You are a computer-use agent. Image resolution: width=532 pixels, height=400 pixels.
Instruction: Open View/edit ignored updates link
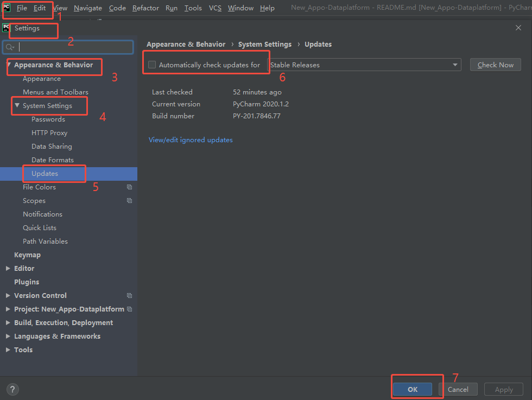191,140
